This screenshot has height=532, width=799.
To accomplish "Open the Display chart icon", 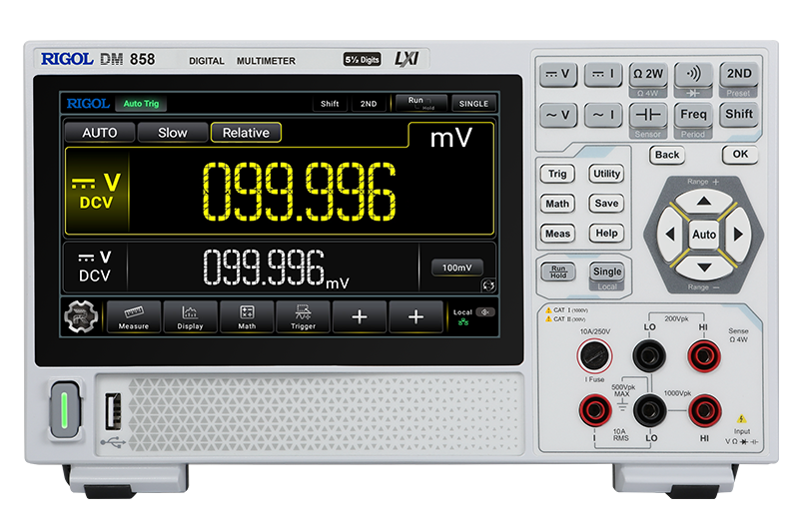I will pyautogui.click(x=190, y=316).
